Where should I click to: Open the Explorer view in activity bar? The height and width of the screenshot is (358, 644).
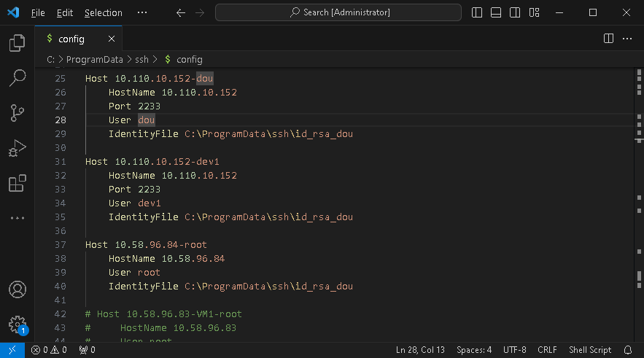[x=17, y=44]
